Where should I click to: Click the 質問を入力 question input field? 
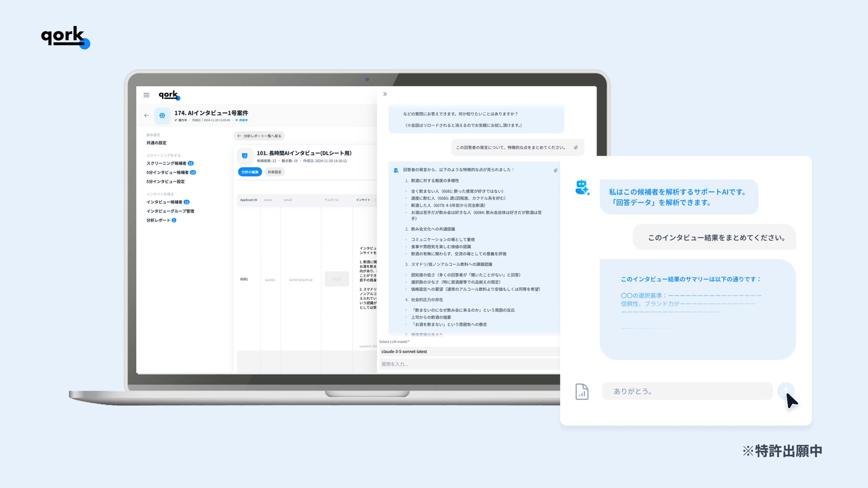pyautogui.click(x=469, y=364)
